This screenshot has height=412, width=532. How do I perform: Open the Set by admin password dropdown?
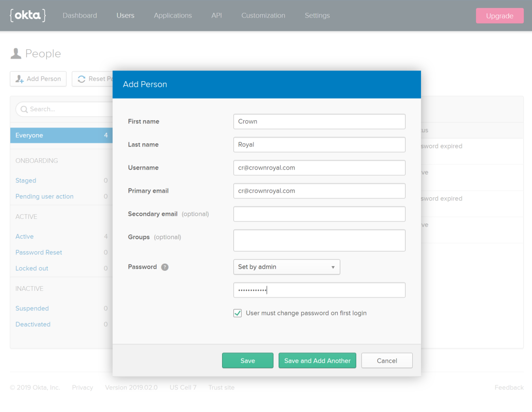pyautogui.click(x=286, y=267)
